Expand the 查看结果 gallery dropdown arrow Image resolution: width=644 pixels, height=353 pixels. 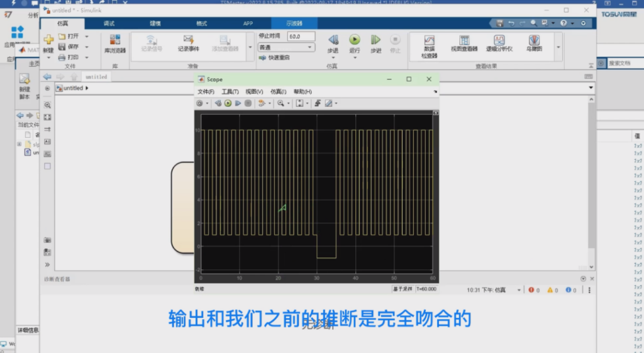[x=558, y=47]
